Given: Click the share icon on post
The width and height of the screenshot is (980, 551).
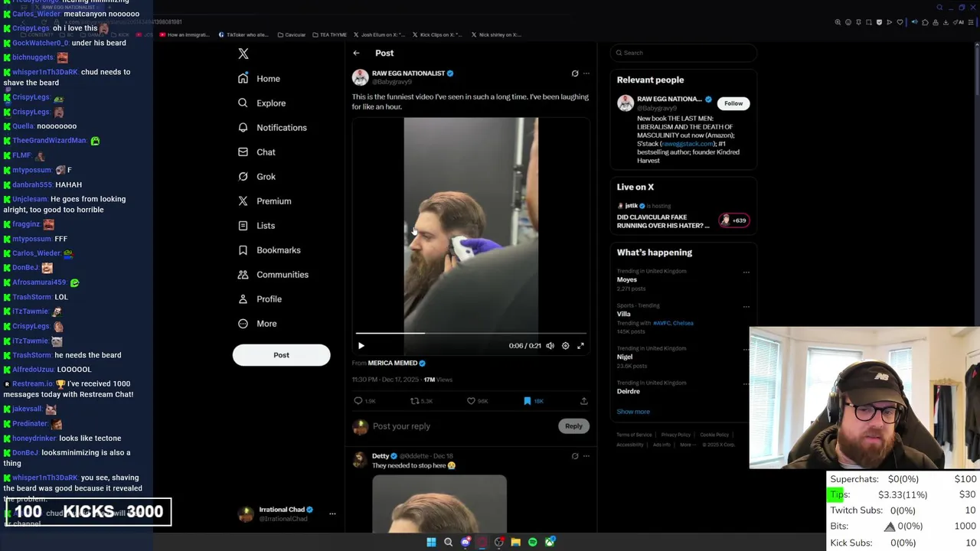Looking at the screenshot, I should click(x=583, y=401).
